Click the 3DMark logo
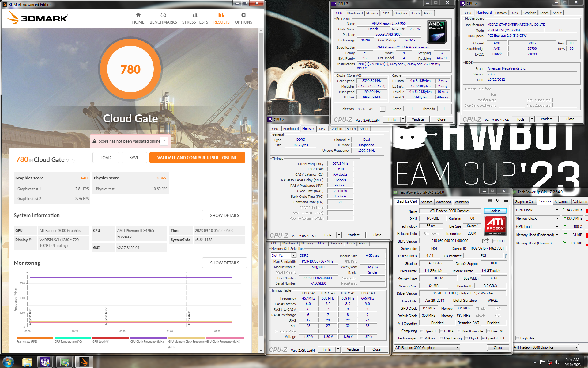Image resolution: width=588 pixels, height=368 pixels. [x=37, y=18]
